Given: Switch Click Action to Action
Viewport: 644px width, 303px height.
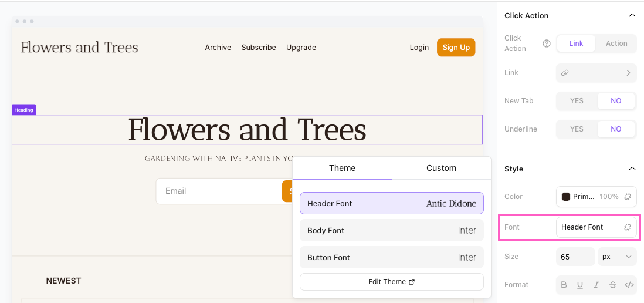Looking at the screenshot, I should coord(616,43).
